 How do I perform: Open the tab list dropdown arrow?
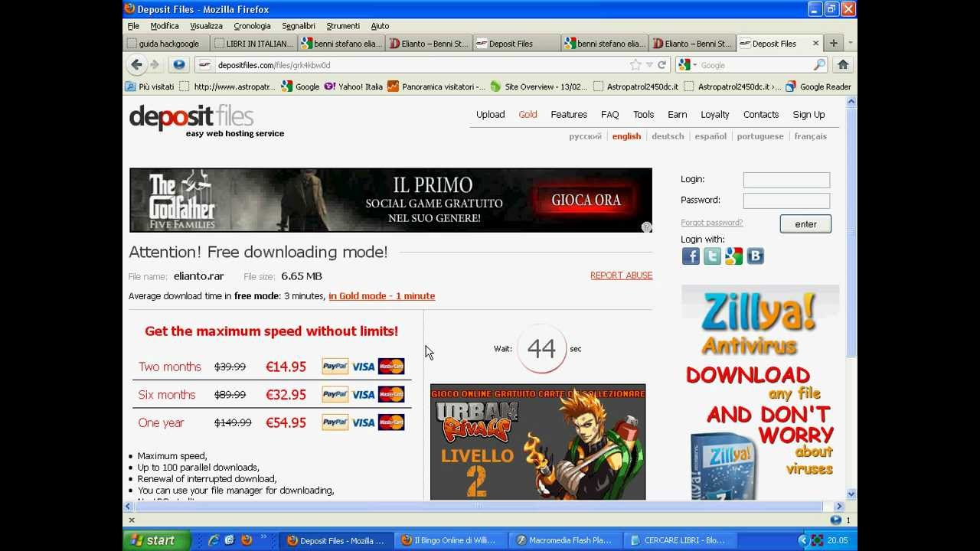[x=850, y=43]
